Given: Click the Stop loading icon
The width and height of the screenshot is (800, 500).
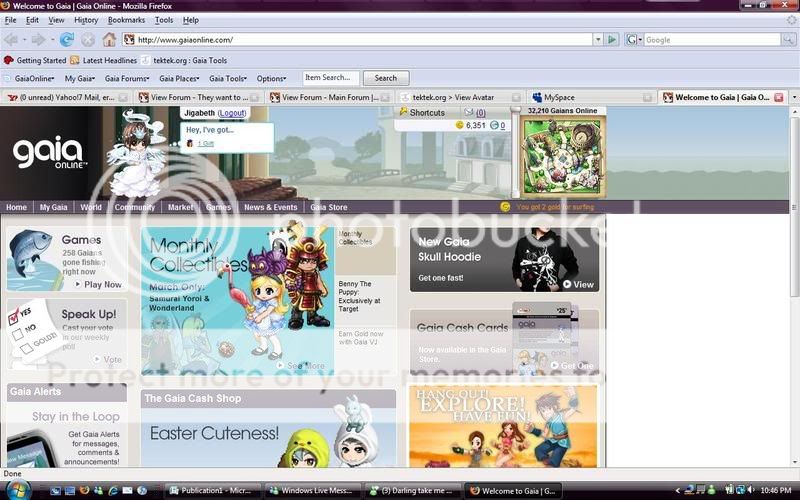Looking at the screenshot, I should tap(88, 40).
